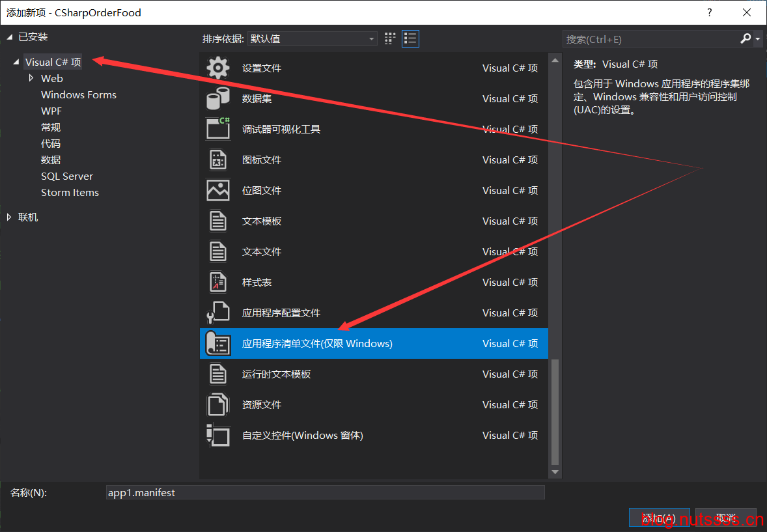Image resolution: width=767 pixels, height=532 pixels.
Task: Select 文本模板 template name
Action: click(262, 221)
